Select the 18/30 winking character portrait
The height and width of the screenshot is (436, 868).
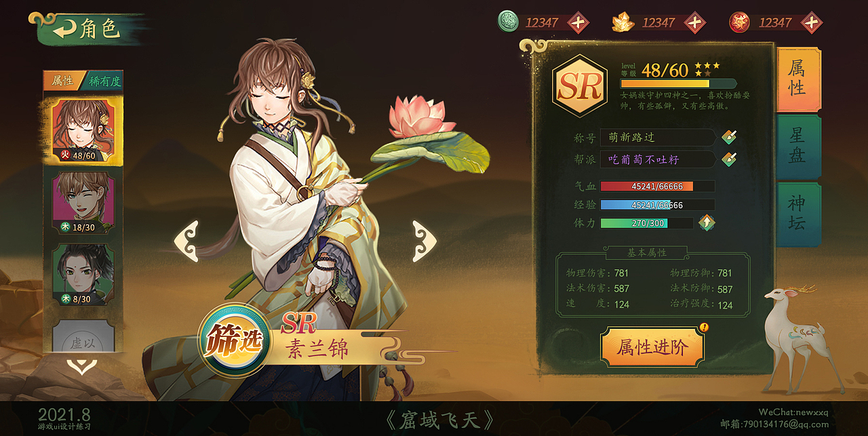83,201
